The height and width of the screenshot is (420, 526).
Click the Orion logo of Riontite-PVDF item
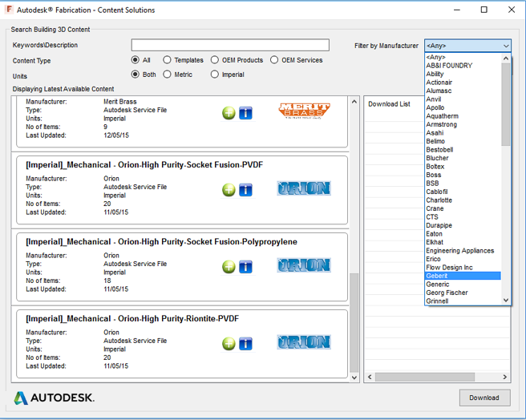[304, 342]
